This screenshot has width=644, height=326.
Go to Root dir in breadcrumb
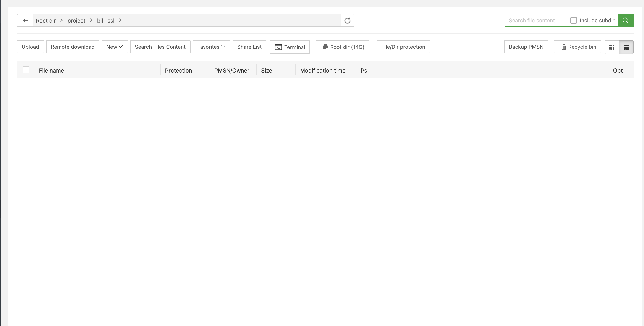46,21
